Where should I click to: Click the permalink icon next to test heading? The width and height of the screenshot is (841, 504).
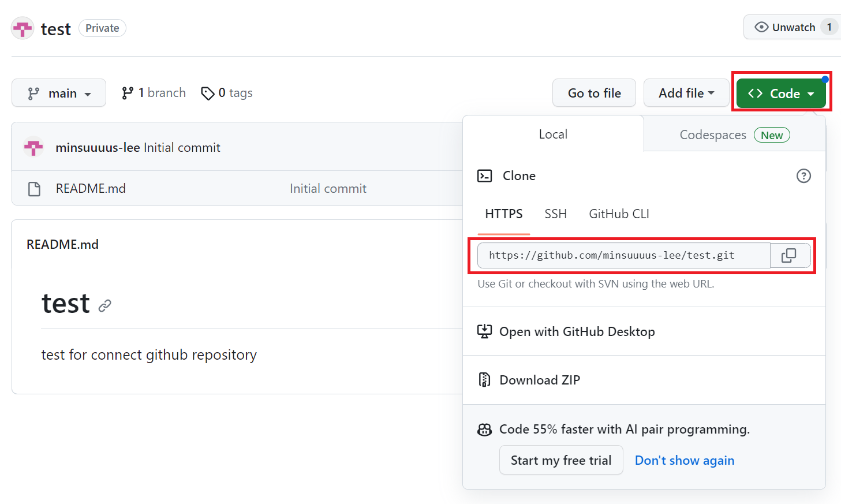click(x=104, y=305)
